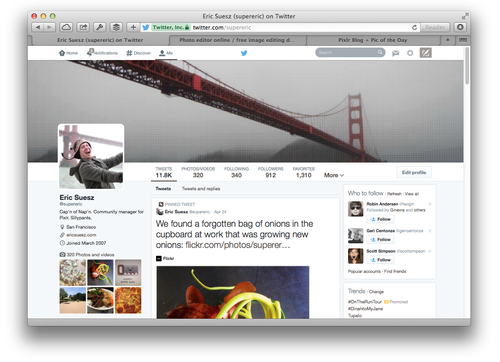This screenshot has height=362, width=500.
Task: Click the Reader button in the address bar
Action: click(435, 27)
